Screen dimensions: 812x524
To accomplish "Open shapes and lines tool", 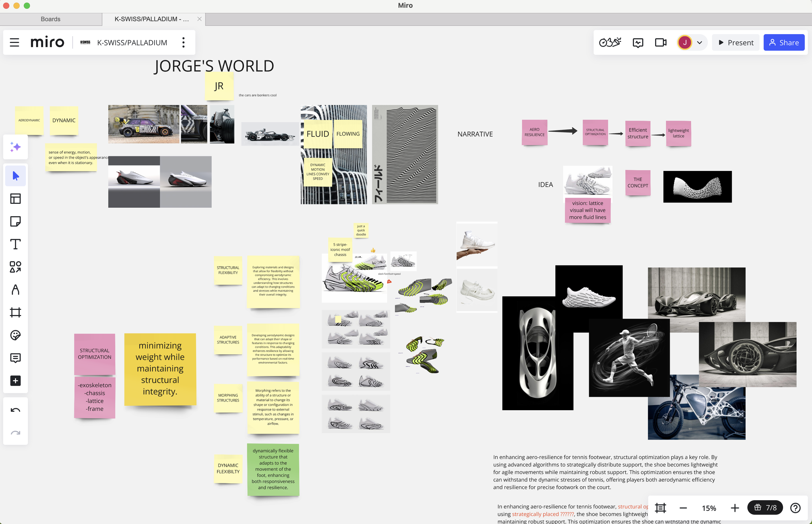I will point(15,267).
